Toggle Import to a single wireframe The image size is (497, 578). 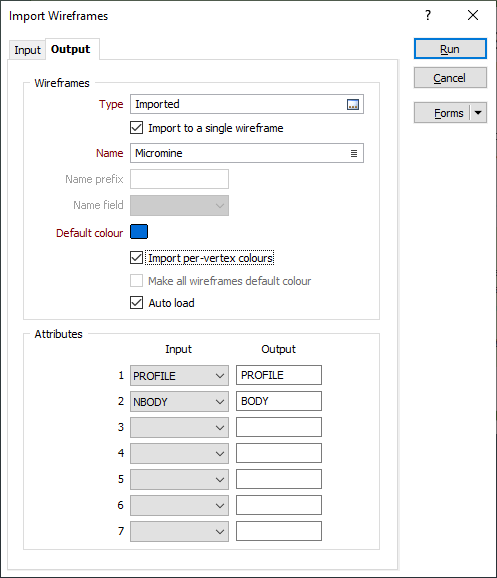pos(136,128)
